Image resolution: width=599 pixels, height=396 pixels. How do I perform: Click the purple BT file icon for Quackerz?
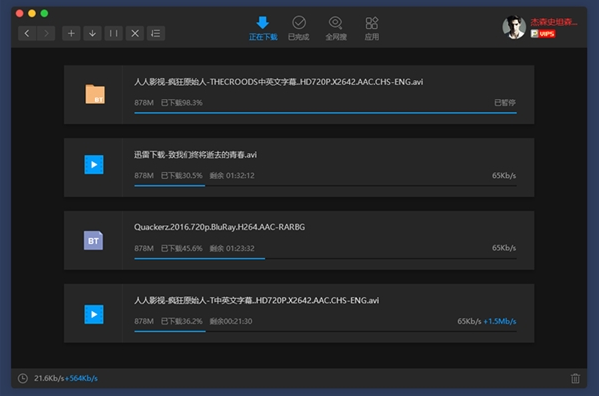tap(94, 241)
